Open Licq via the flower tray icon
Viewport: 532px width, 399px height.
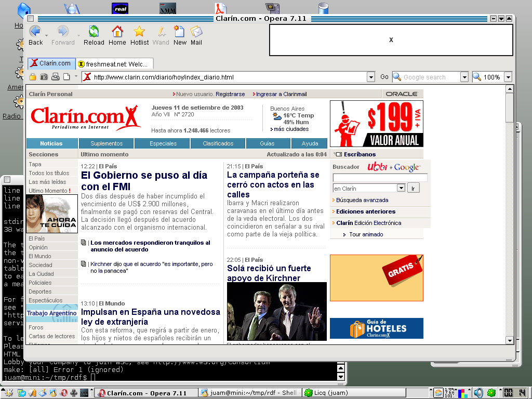(x=491, y=392)
